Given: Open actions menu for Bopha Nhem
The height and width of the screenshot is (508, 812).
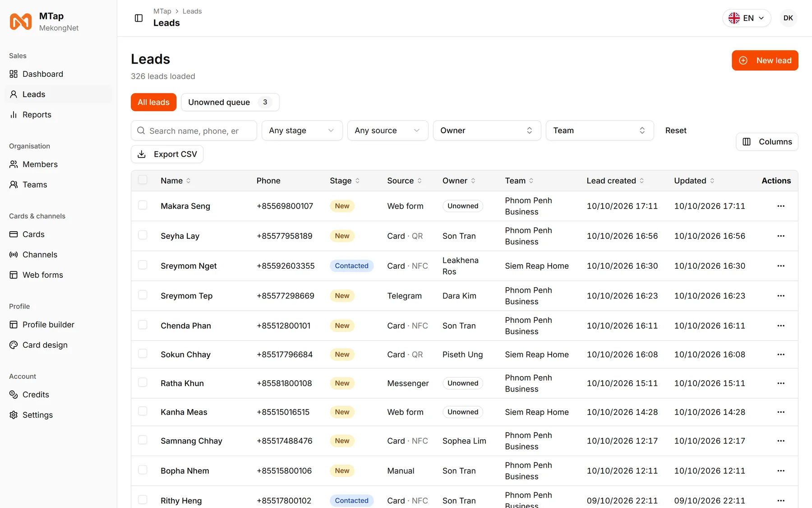Looking at the screenshot, I should tap(781, 471).
